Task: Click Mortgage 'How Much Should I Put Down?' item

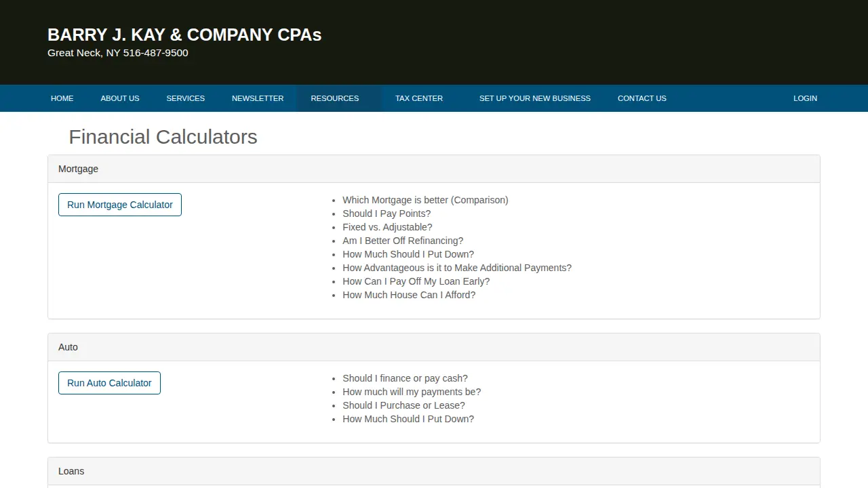Action: pos(408,254)
